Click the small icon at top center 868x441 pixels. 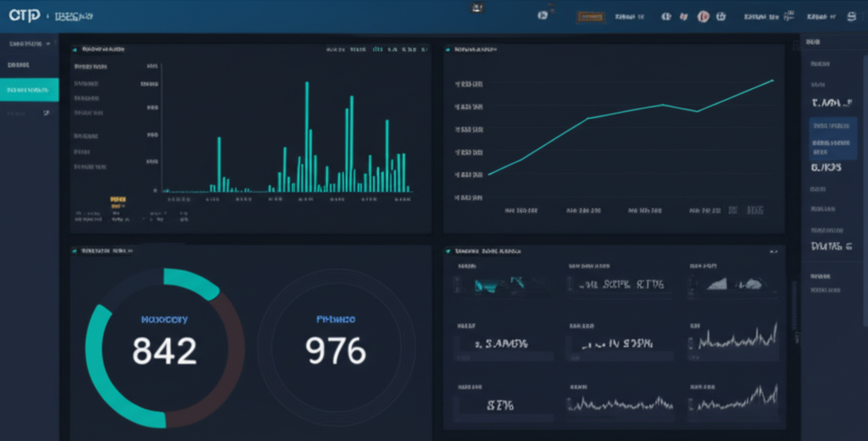tap(476, 8)
